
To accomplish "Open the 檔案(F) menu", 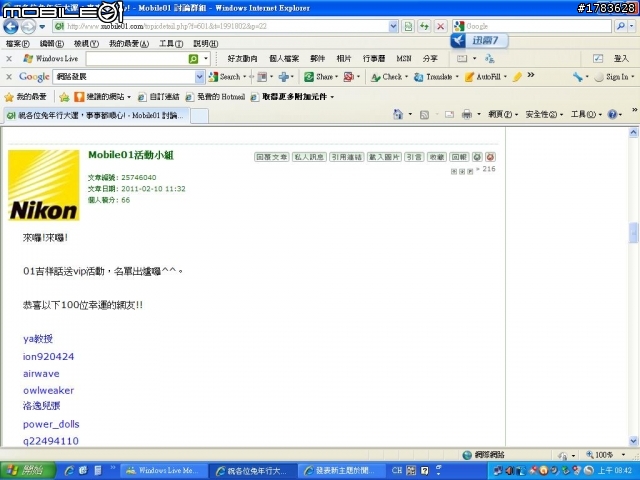I will pos(18,43).
